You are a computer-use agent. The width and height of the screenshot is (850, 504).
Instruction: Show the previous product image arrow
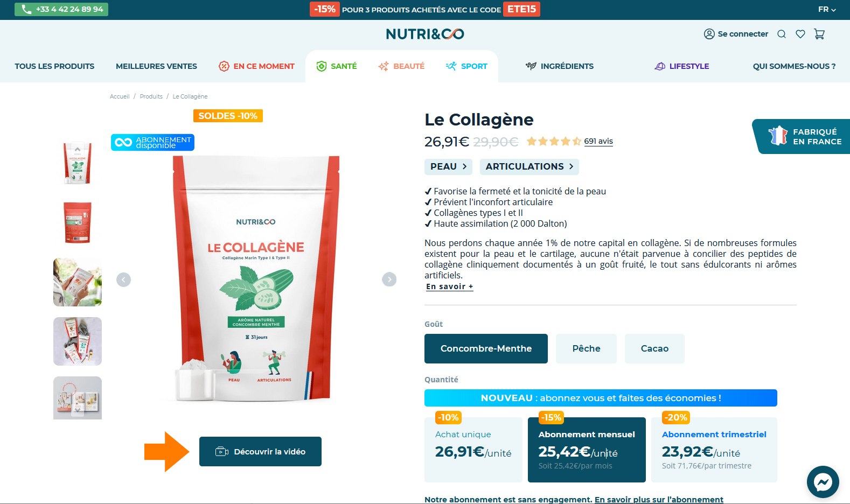point(124,279)
